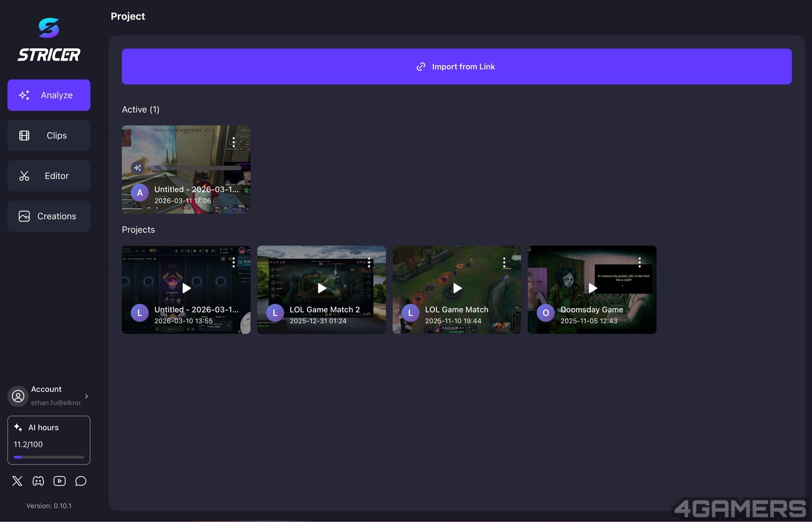Image resolution: width=812 pixels, height=522 pixels.
Task: Click the AI sparkle badge on active project
Action: (137, 168)
